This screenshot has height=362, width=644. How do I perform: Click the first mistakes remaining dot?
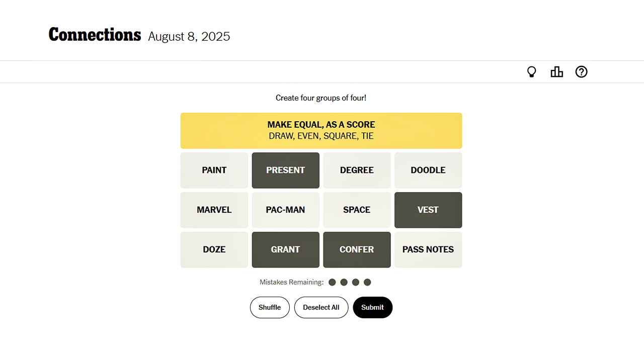click(x=332, y=282)
